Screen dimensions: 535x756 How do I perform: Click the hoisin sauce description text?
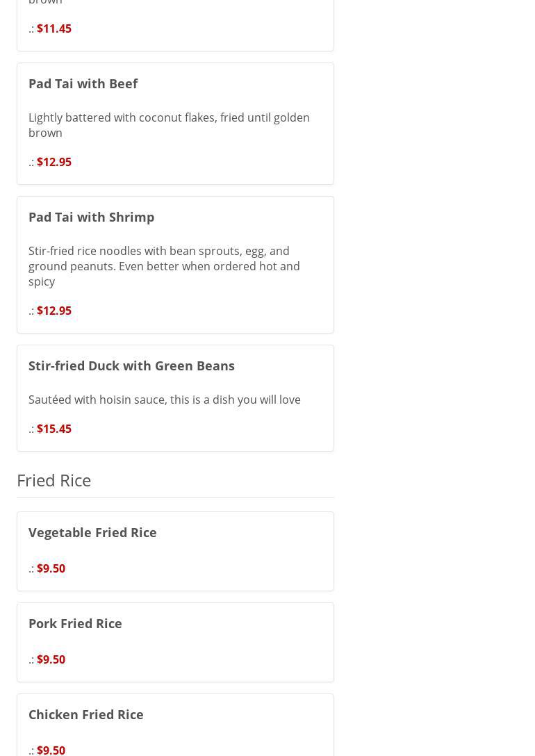pyautogui.click(x=165, y=400)
